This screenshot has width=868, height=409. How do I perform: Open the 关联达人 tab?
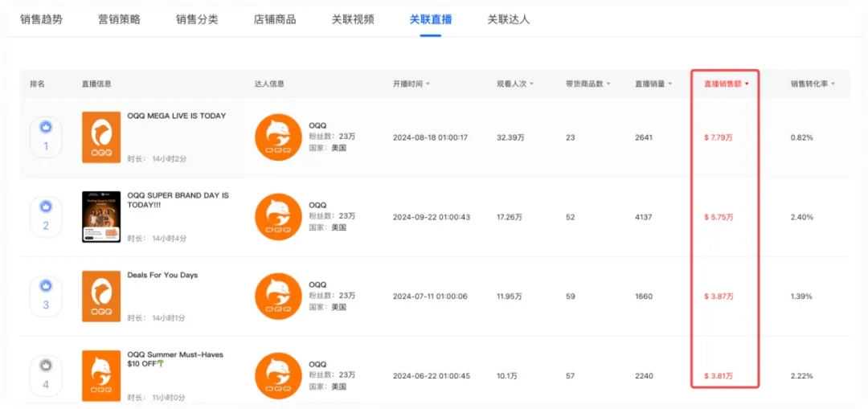point(508,19)
